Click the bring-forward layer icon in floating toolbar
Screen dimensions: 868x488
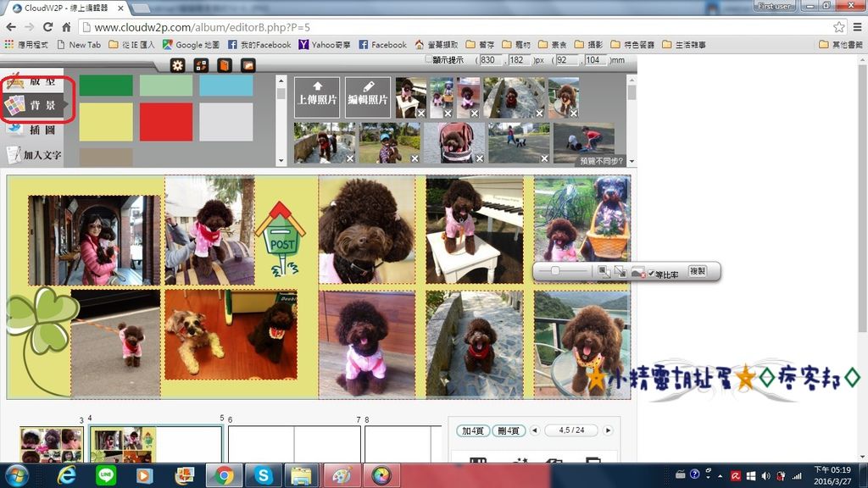604,272
